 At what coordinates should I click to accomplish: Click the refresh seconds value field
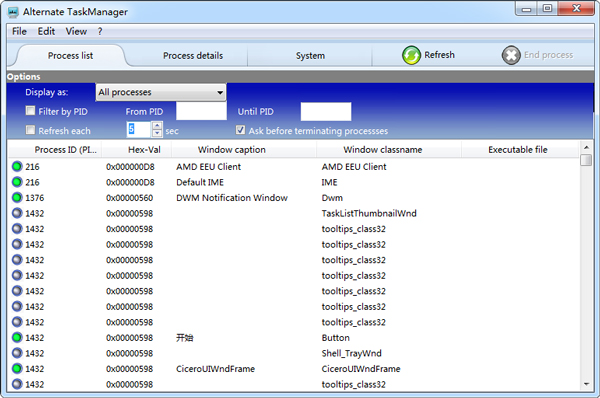139,129
